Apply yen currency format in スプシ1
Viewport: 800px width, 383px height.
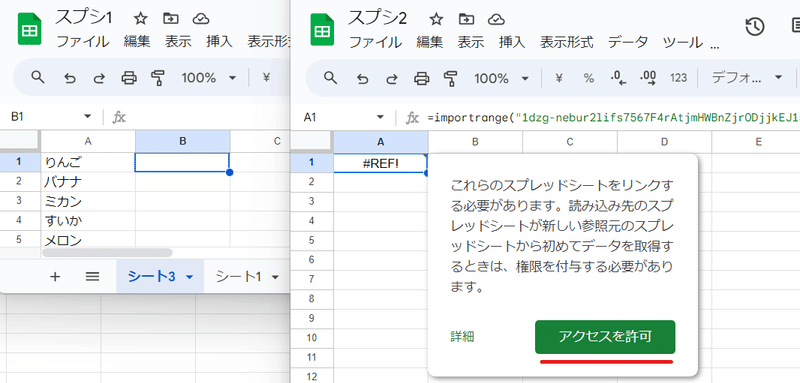pos(266,78)
